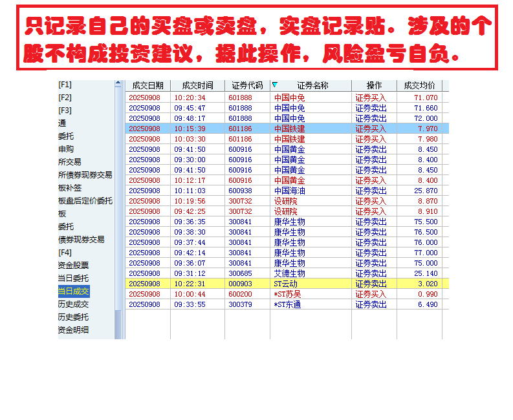This screenshot has width=513, height=420.
Task: Select 艾德生物 sell row at 09:31:12
Action: pyautogui.click(x=287, y=273)
